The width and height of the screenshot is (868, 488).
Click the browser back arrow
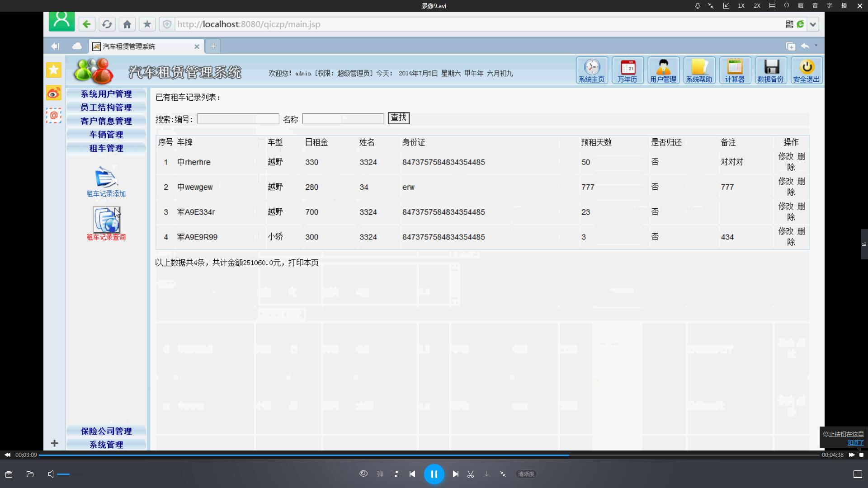pos(86,24)
